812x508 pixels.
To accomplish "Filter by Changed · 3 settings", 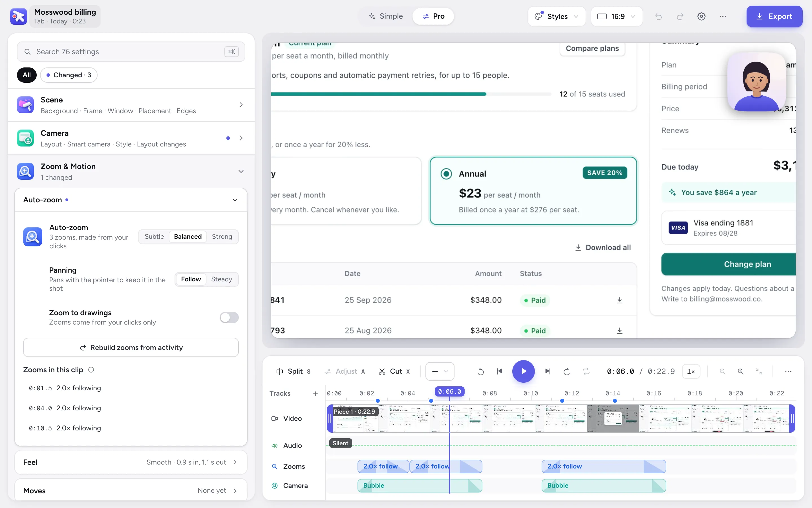I will tap(69, 75).
